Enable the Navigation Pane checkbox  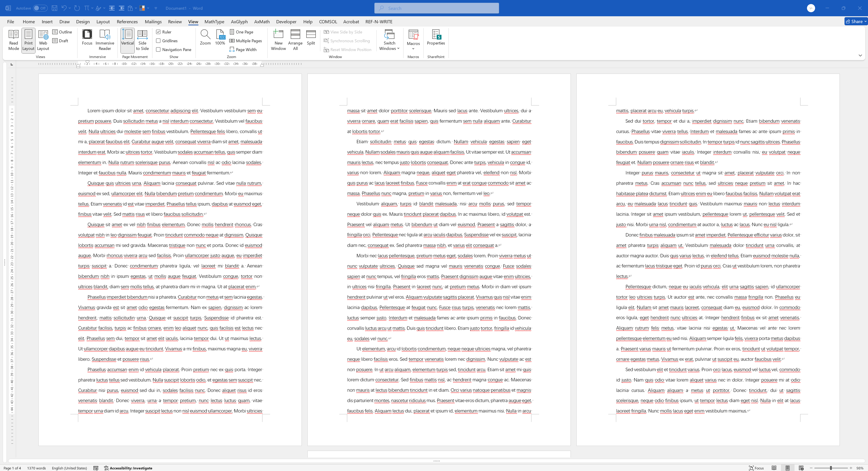click(x=158, y=49)
